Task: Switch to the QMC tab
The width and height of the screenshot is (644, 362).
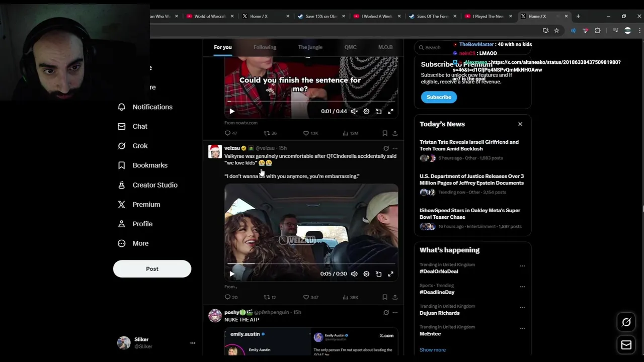Action: click(x=350, y=47)
